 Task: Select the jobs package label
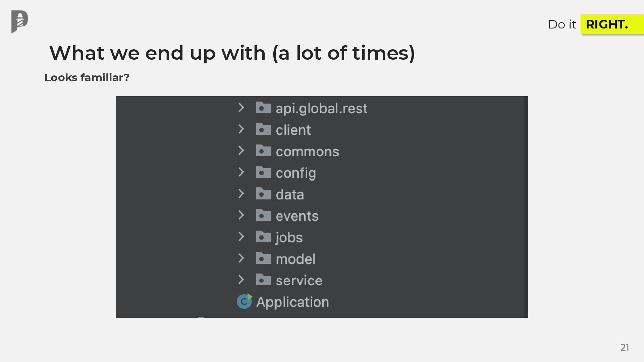(289, 238)
